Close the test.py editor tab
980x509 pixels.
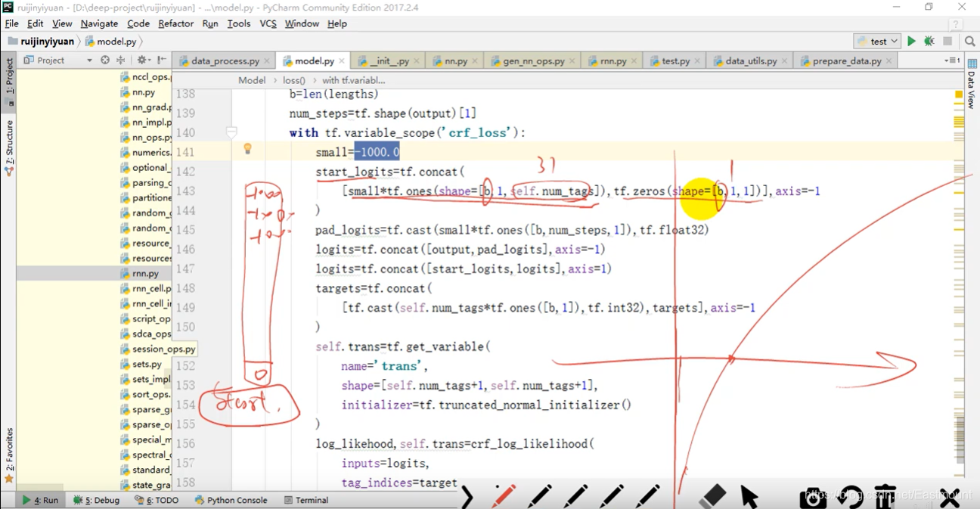tap(697, 61)
